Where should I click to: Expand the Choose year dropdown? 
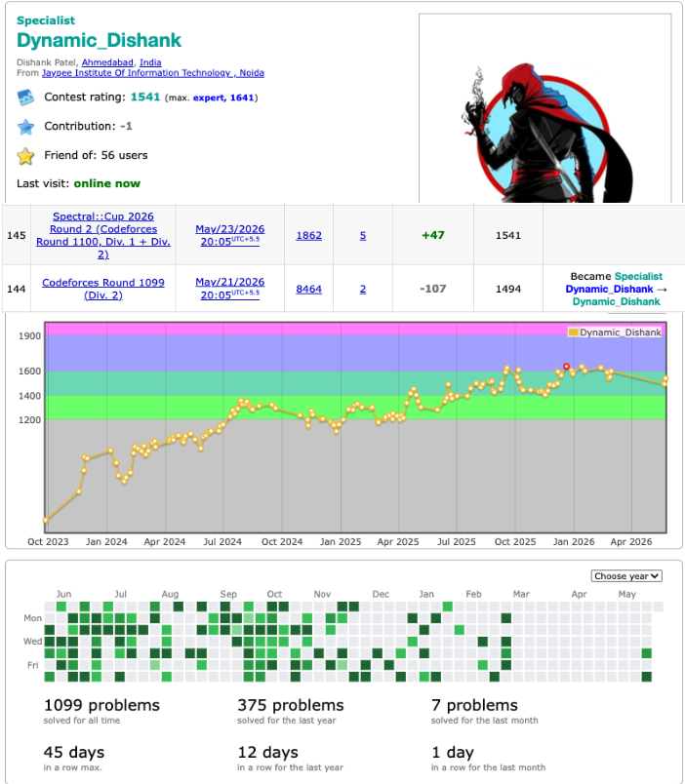[626, 576]
